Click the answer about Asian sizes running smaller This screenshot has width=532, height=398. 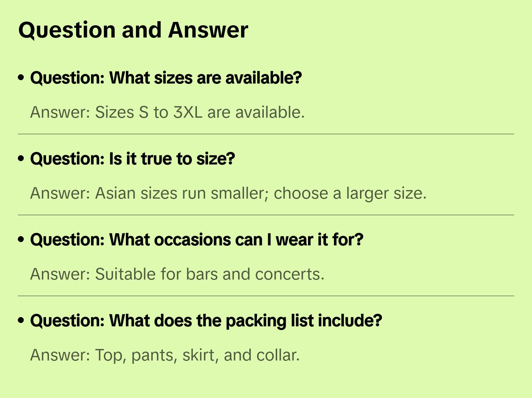tap(228, 193)
